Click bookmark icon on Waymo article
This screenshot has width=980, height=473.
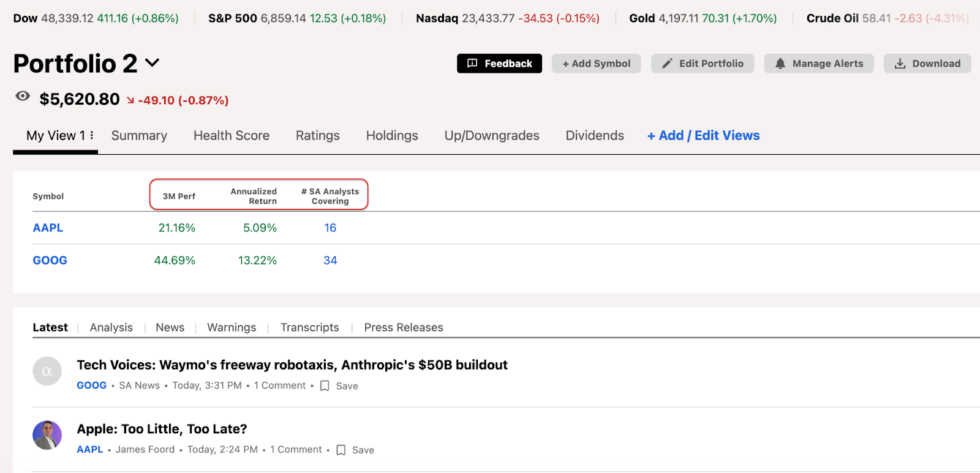(x=325, y=386)
